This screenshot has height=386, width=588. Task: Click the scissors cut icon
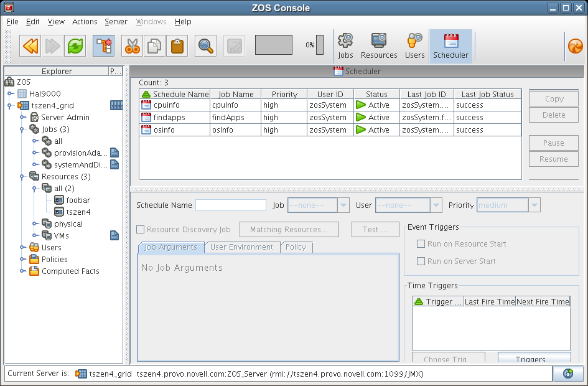[x=132, y=45]
